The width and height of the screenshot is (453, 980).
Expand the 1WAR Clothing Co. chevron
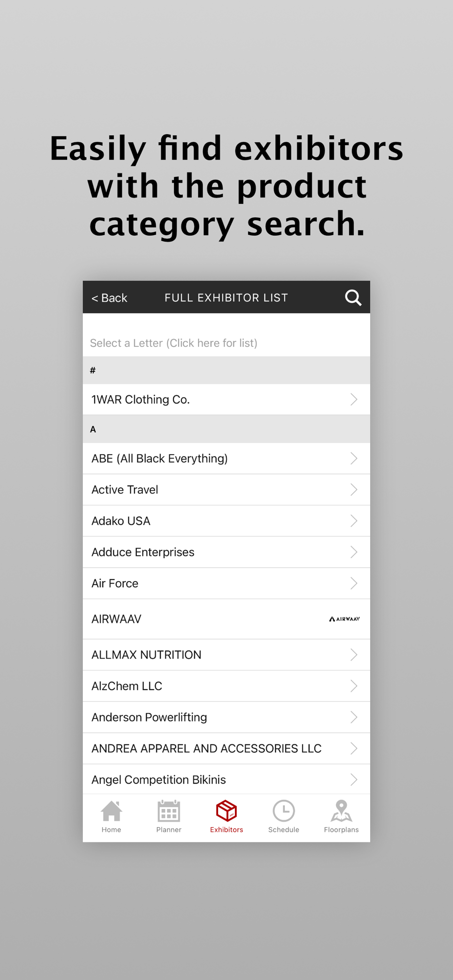(x=354, y=399)
